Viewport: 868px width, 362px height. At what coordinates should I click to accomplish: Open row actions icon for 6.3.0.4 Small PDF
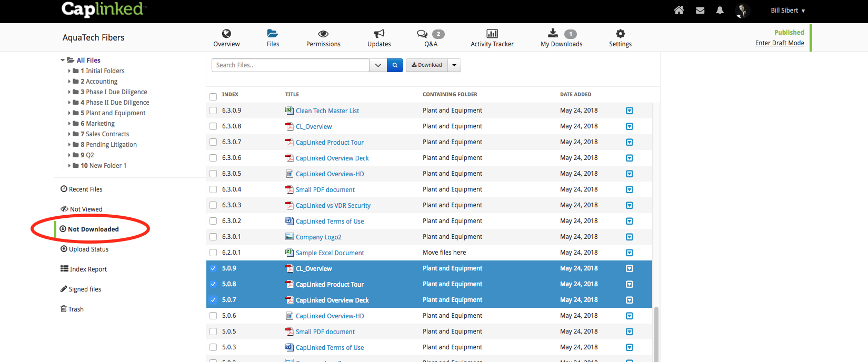(x=630, y=189)
